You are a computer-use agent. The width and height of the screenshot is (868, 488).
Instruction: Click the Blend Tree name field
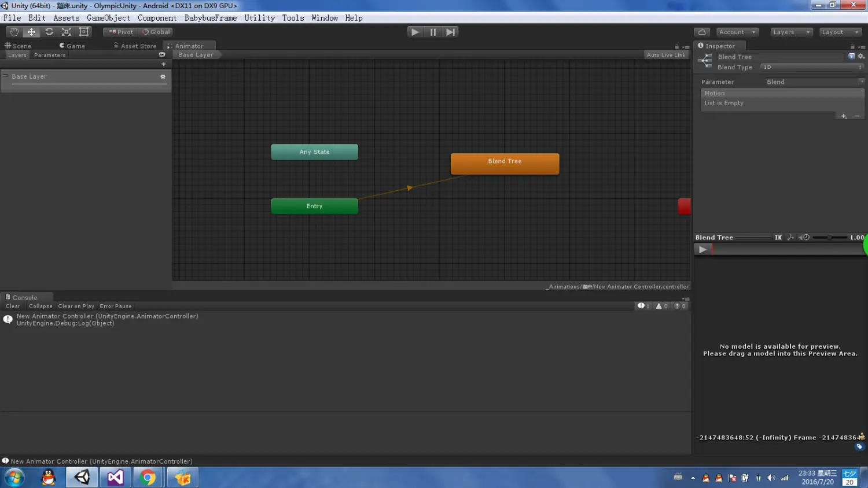click(x=780, y=57)
